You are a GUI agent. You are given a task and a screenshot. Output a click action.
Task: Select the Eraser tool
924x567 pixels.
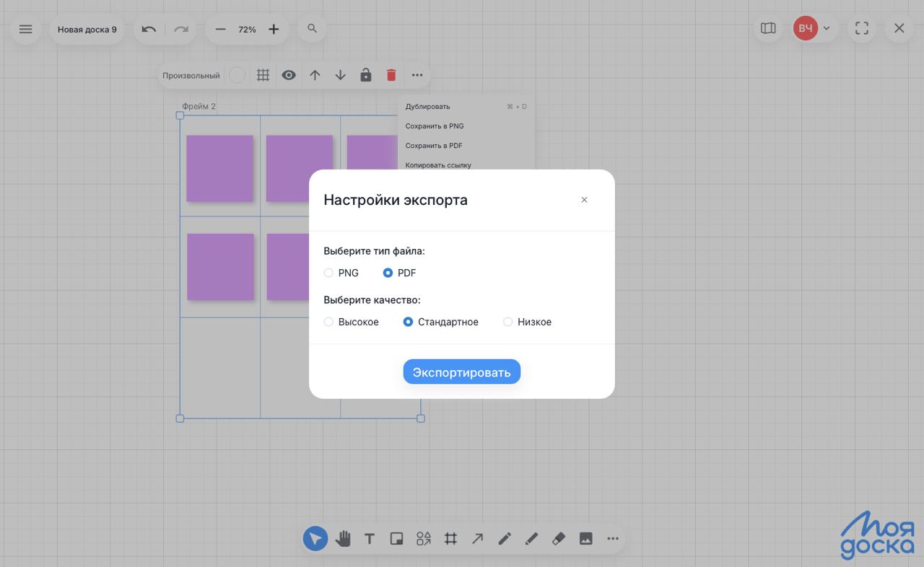tap(558, 538)
